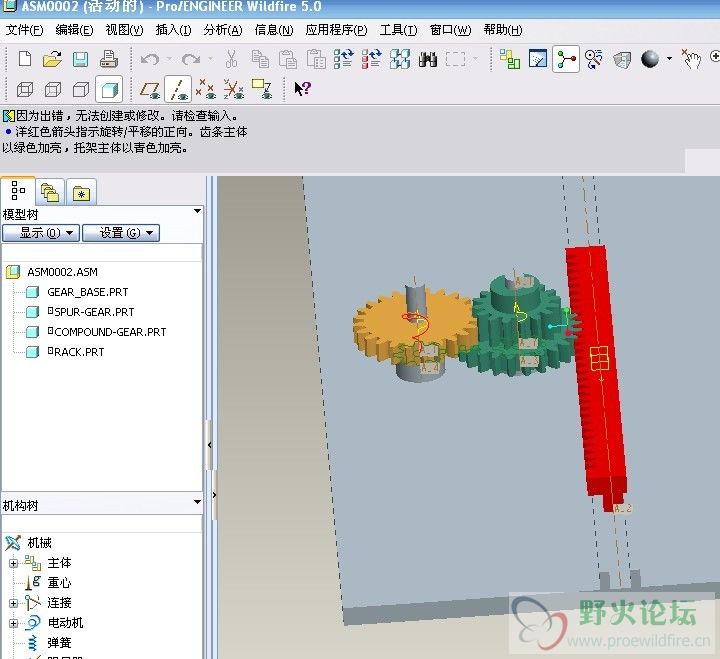Open the 文件(F) menu
720x659 pixels.
pos(24,30)
